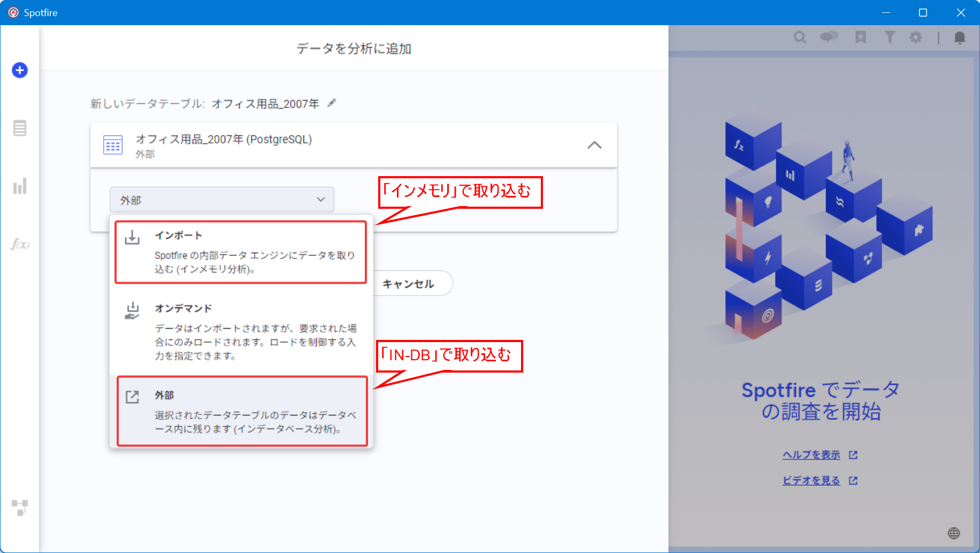
Task: Click the データを分析に追加 heading
Action: coord(354,49)
